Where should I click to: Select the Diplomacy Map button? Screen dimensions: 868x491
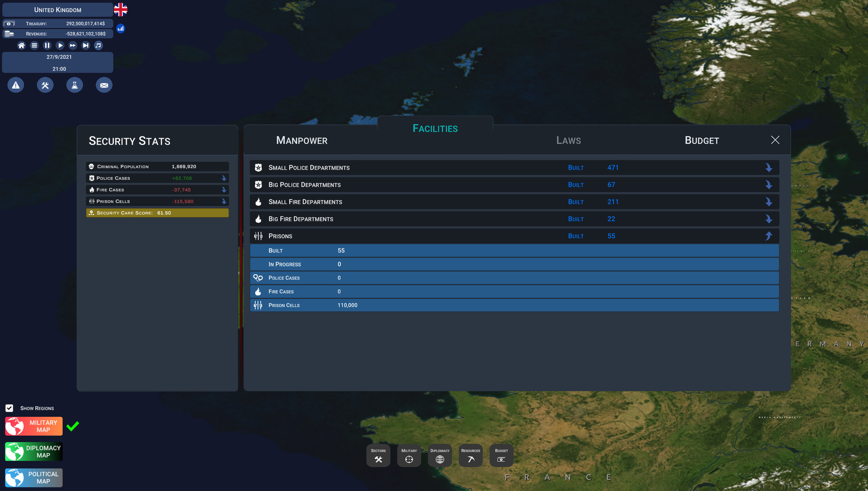[x=34, y=452]
